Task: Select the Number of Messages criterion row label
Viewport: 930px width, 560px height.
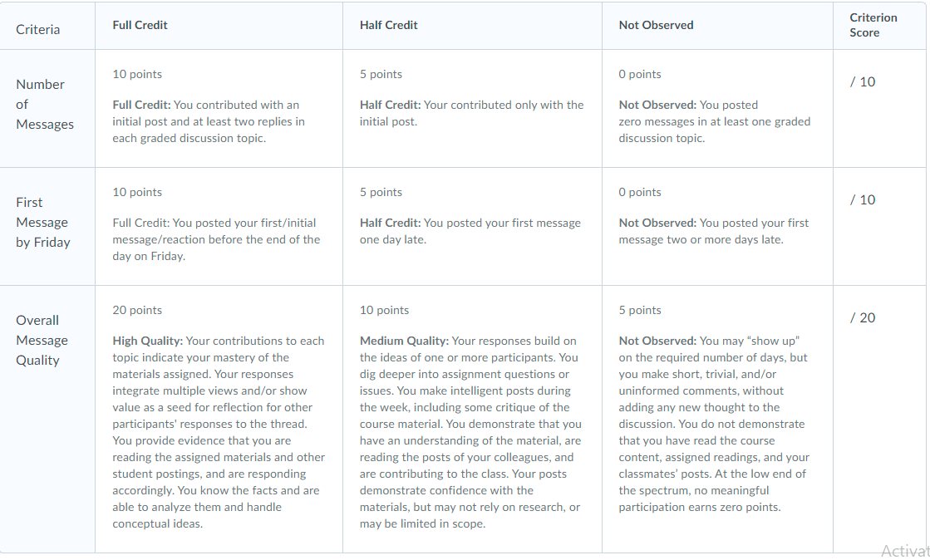Action: click(x=45, y=105)
